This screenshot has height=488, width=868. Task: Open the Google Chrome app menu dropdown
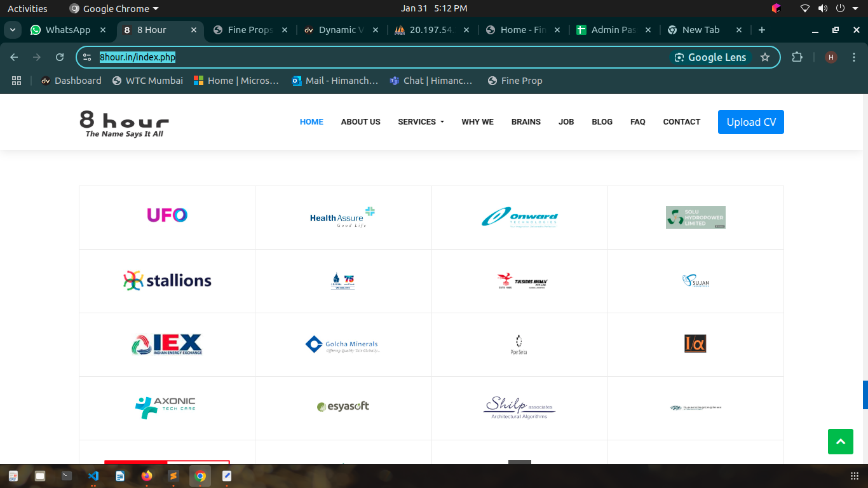point(114,8)
